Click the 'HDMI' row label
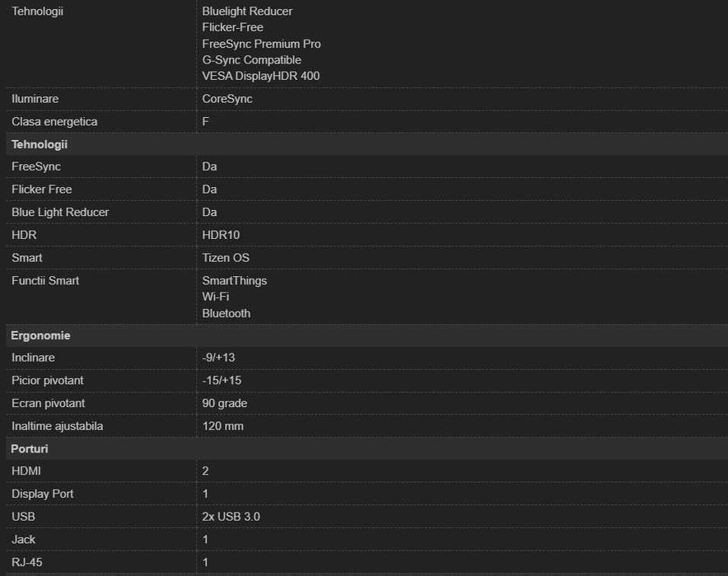This screenshot has height=576, width=728. 26,471
